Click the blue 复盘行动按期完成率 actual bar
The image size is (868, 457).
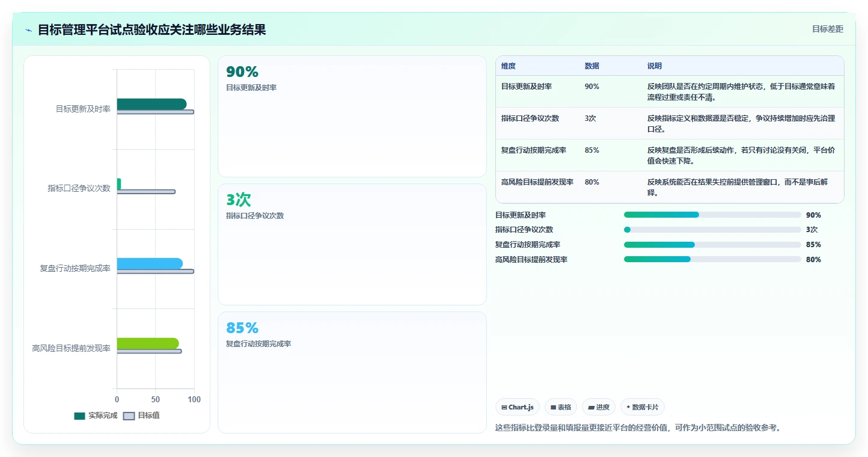click(150, 263)
